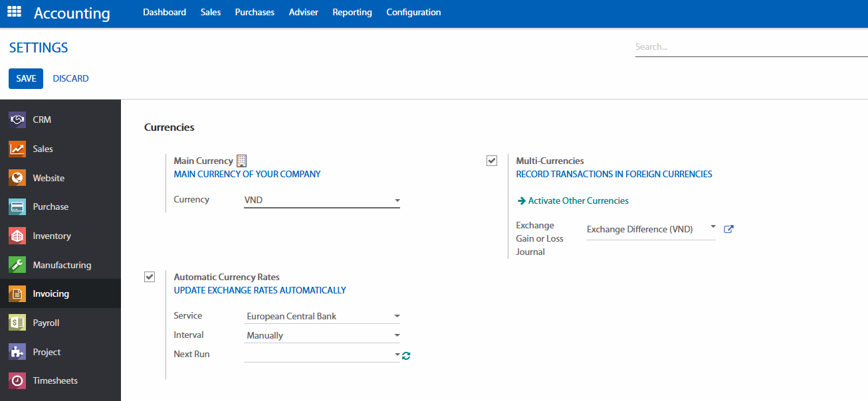Open the apps grid menu icon
Image resolution: width=868 pixels, height=401 pixels.
click(x=14, y=12)
